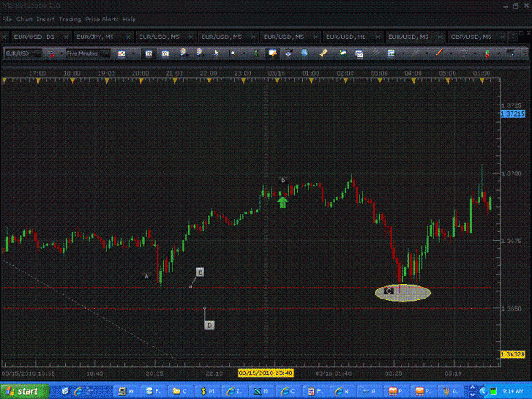Select the pointer cursor tool
The image size is (532, 399).
coord(216,54)
